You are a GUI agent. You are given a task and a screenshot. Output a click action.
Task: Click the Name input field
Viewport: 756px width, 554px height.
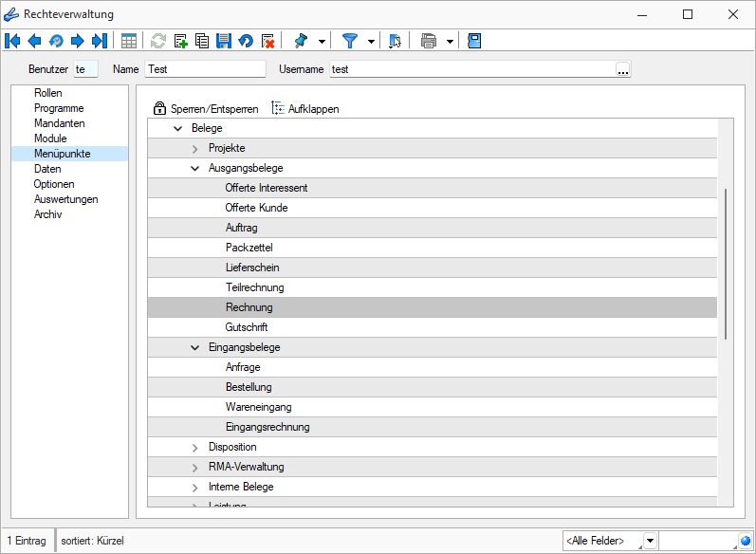(205, 69)
